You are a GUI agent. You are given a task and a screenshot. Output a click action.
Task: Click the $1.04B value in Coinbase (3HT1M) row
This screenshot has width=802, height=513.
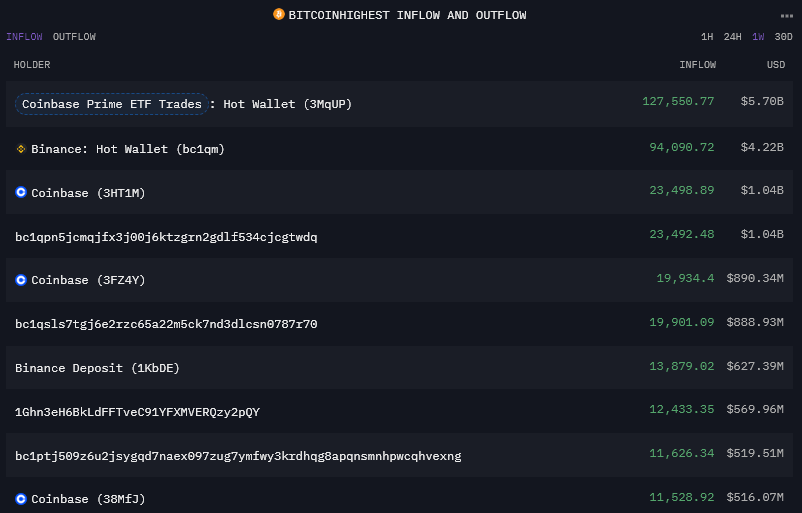pos(762,190)
